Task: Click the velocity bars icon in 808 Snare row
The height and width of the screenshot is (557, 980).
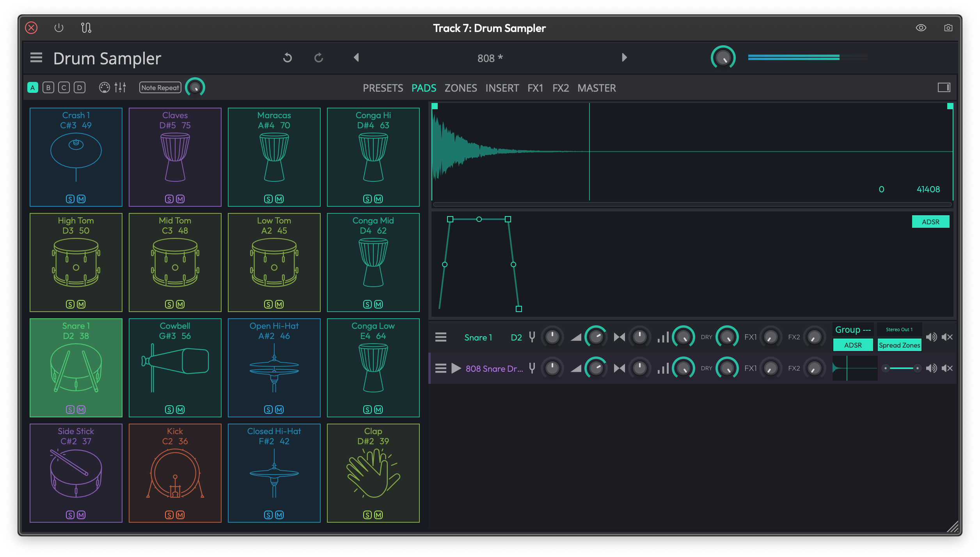Action: (x=663, y=368)
